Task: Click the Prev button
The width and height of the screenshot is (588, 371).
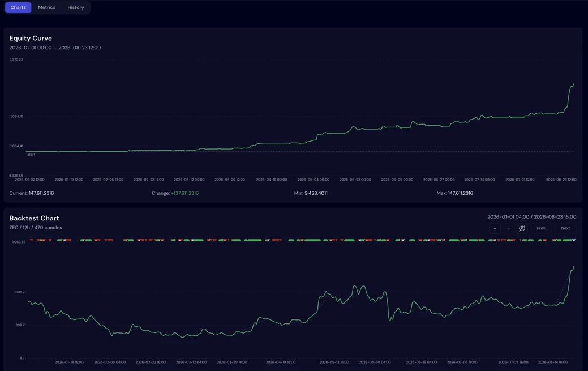Action: click(x=541, y=228)
